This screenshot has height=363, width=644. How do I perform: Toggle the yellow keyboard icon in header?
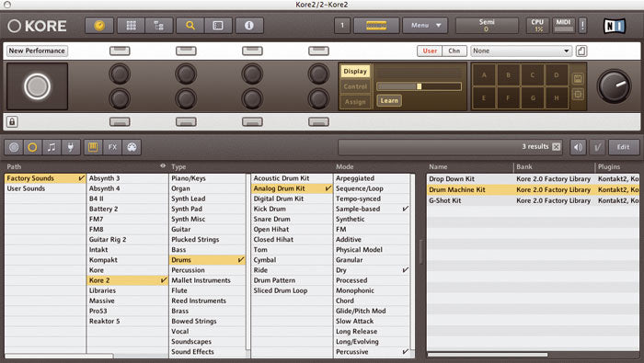(x=376, y=26)
